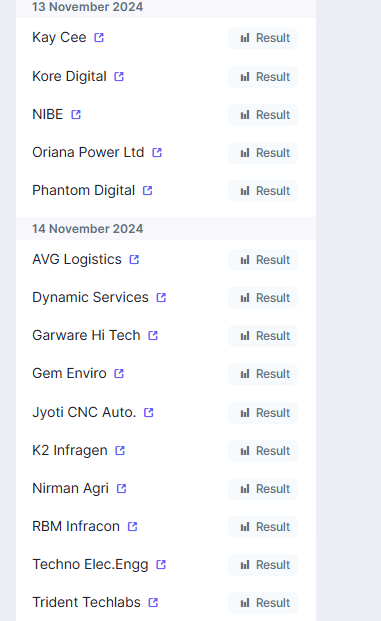The height and width of the screenshot is (621, 381).
Task: Open the Jyoti CNC Auto. company name
Action: [84, 412]
